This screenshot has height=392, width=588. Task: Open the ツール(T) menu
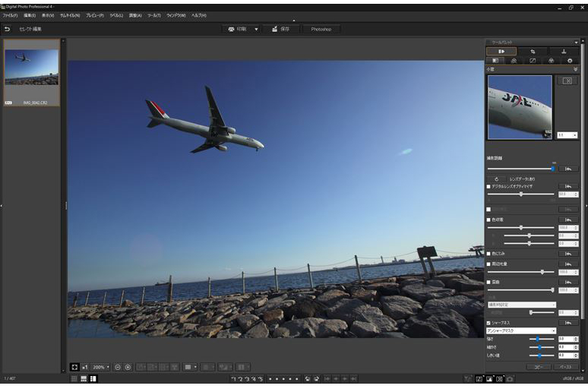(x=153, y=15)
